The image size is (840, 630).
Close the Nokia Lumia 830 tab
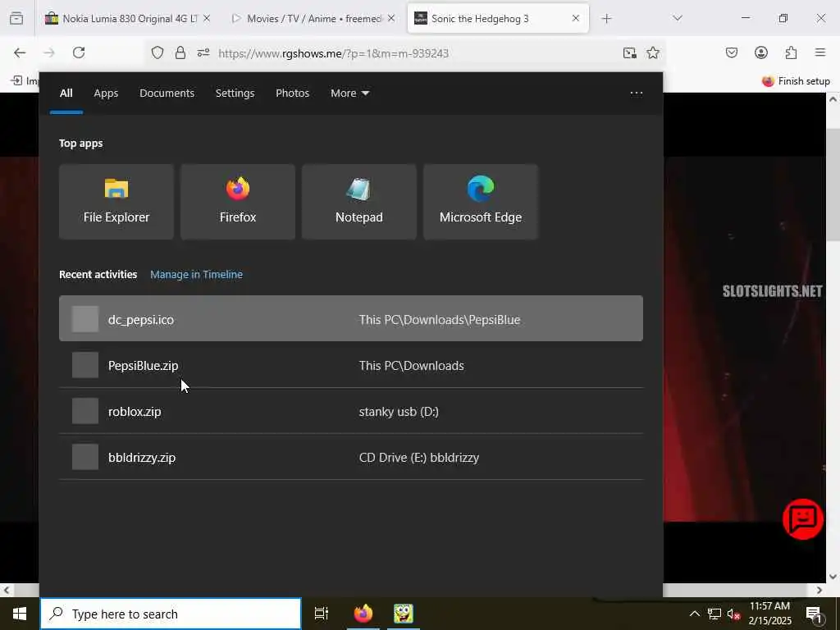[x=207, y=18]
